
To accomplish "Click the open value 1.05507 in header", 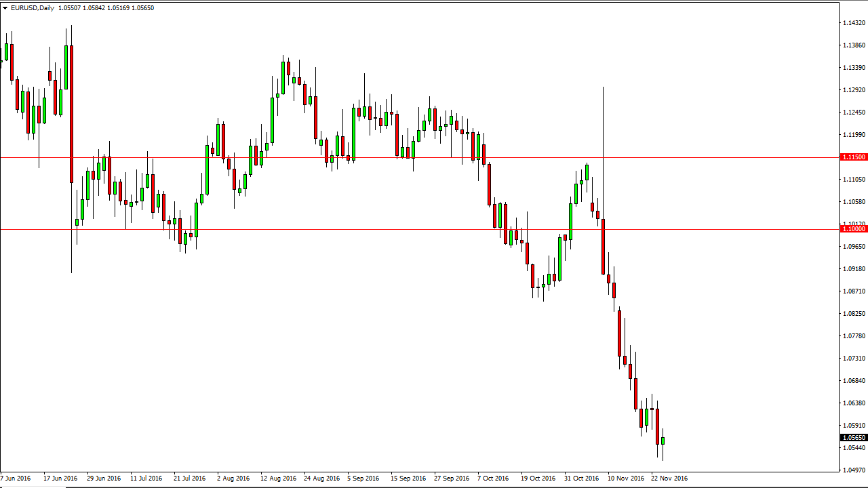I will 71,8.
